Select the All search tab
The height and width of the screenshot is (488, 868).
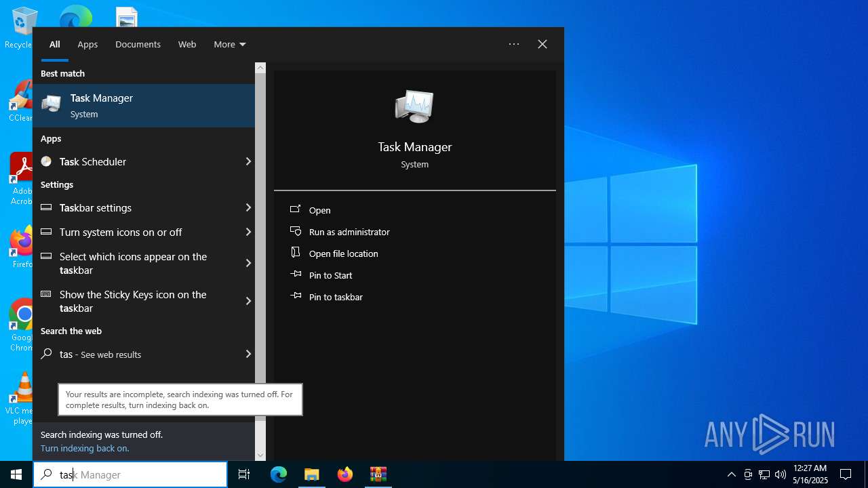(x=55, y=44)
